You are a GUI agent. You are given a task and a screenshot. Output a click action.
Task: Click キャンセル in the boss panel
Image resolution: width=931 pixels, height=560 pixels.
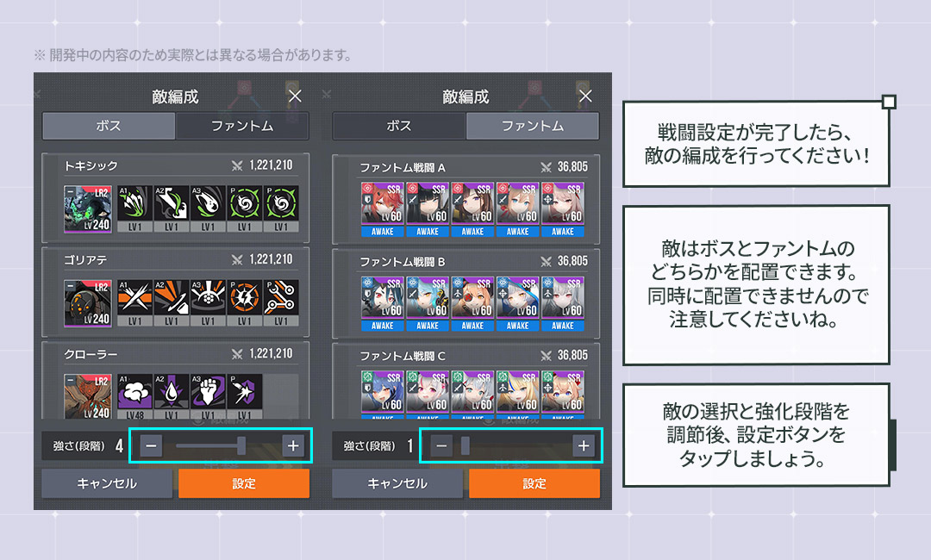[x=107, y=483]
